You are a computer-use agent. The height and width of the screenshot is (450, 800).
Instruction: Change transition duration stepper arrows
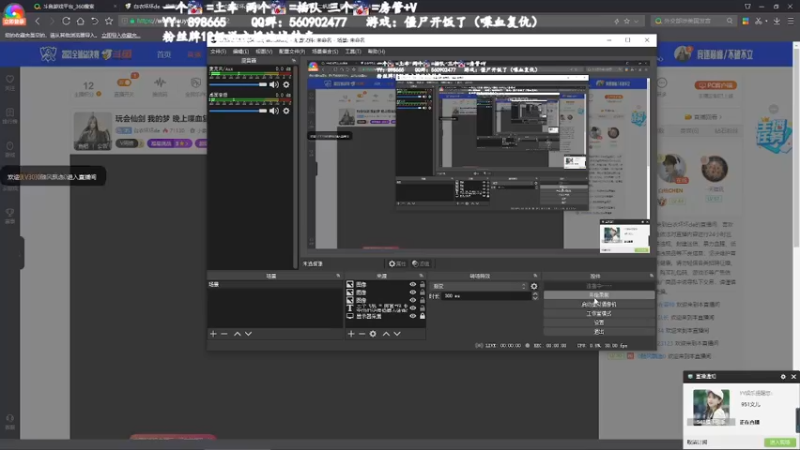535,296
